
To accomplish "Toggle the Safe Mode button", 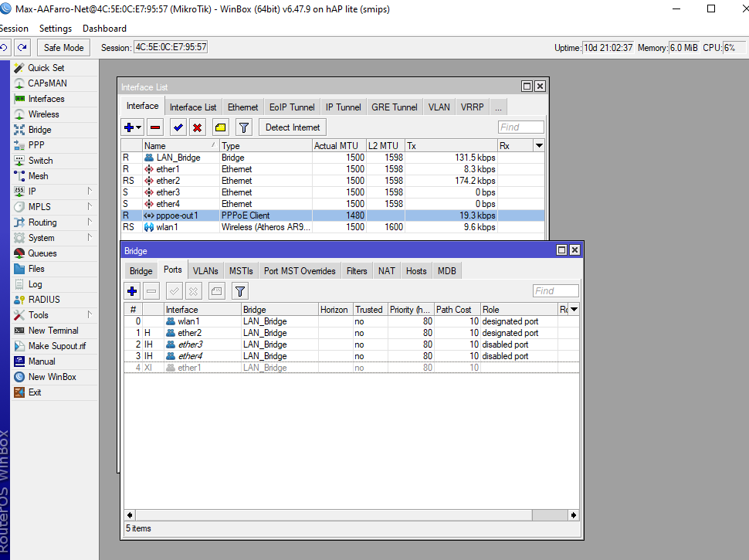I will [x=63, y=48].
